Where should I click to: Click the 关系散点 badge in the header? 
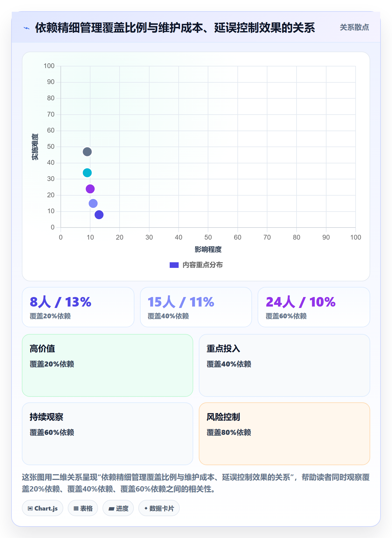click(x=354, y=27)
